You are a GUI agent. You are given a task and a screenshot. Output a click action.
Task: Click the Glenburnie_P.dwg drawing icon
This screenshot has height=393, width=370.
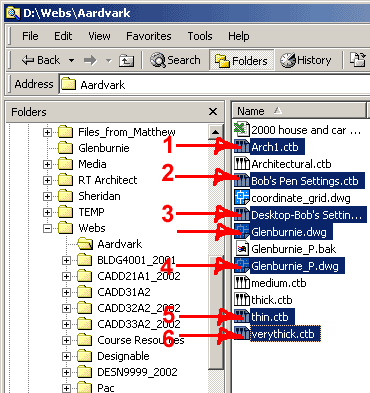[242, 266]
